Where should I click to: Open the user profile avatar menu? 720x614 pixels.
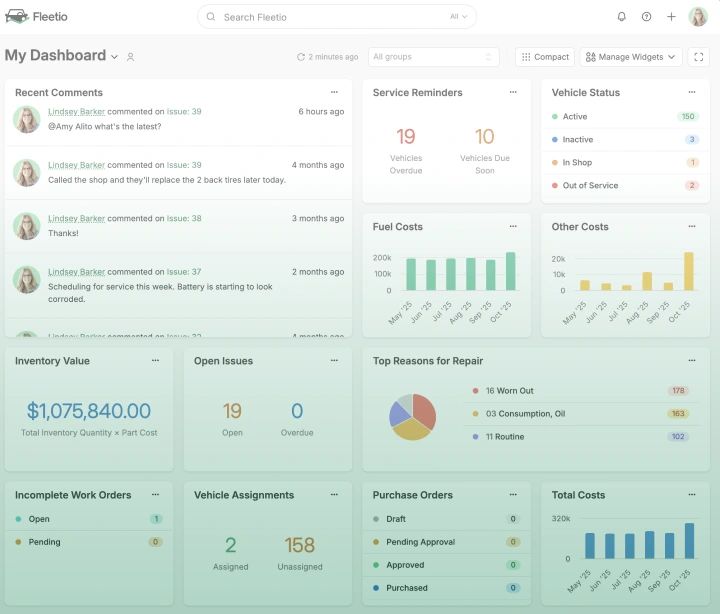(x=698, y=17)
